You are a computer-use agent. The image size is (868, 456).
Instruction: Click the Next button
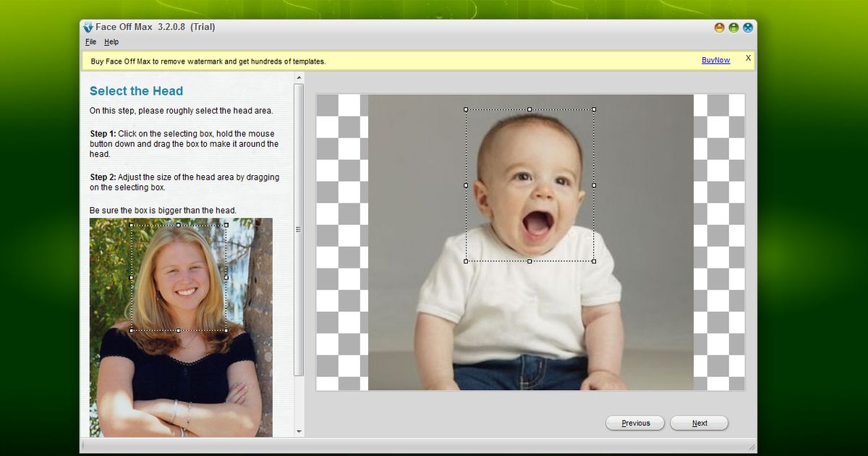699,423
